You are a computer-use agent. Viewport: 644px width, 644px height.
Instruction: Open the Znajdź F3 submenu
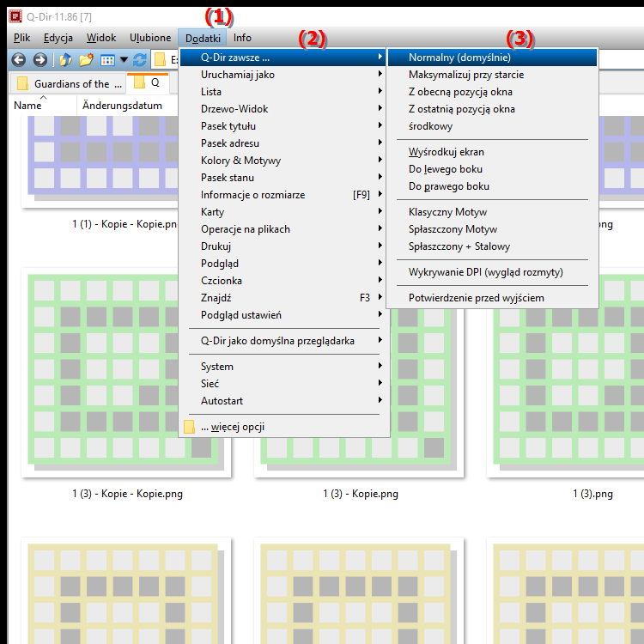(283, 298)
